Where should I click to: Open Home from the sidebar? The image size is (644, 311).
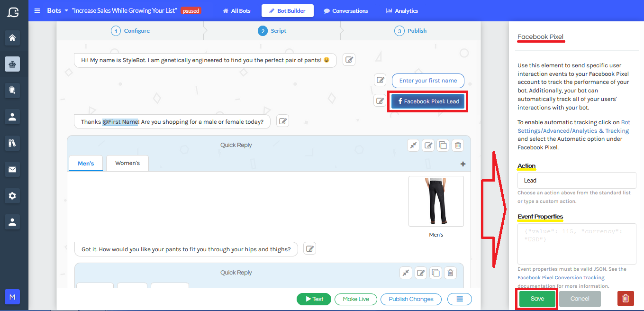click(x=12, y=38)
